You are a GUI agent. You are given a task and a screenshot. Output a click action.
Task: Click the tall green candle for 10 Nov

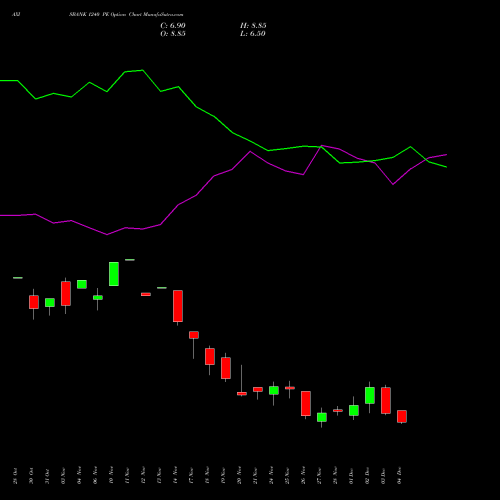click(114, 274)
